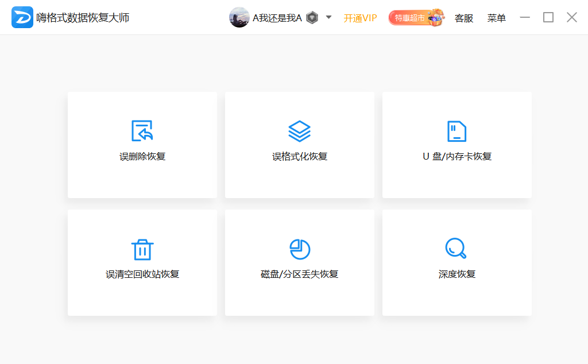Maximize the application window
This screenshot has width=588, height=364.
click(x=548, y=17)
